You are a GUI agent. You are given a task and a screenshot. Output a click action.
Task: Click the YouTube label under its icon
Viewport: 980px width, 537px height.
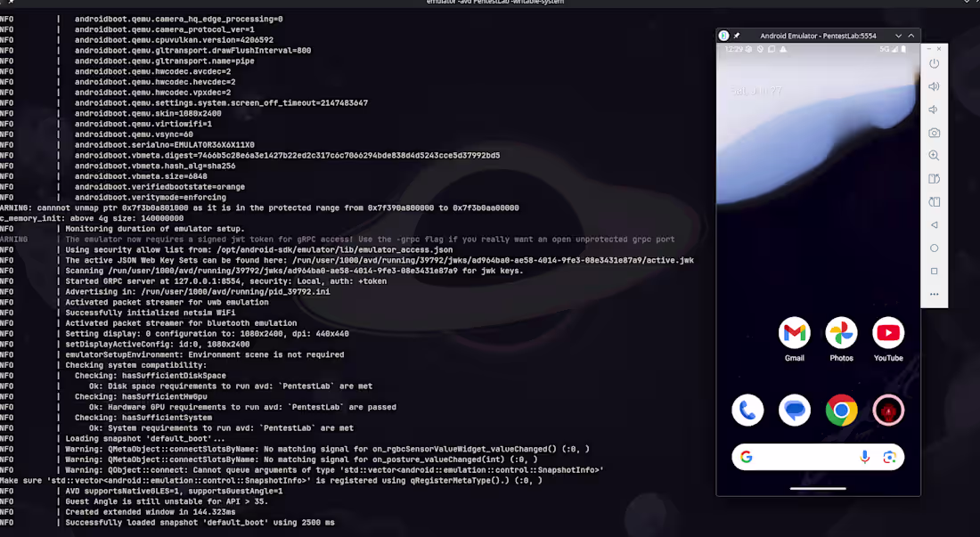coord(888,358)
